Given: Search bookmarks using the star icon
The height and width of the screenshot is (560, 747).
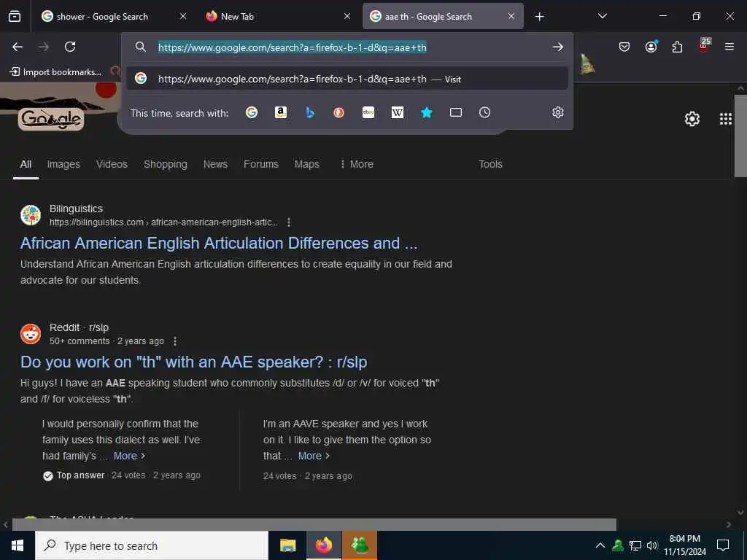Looking at the screenshot, I should click(426, 112).
